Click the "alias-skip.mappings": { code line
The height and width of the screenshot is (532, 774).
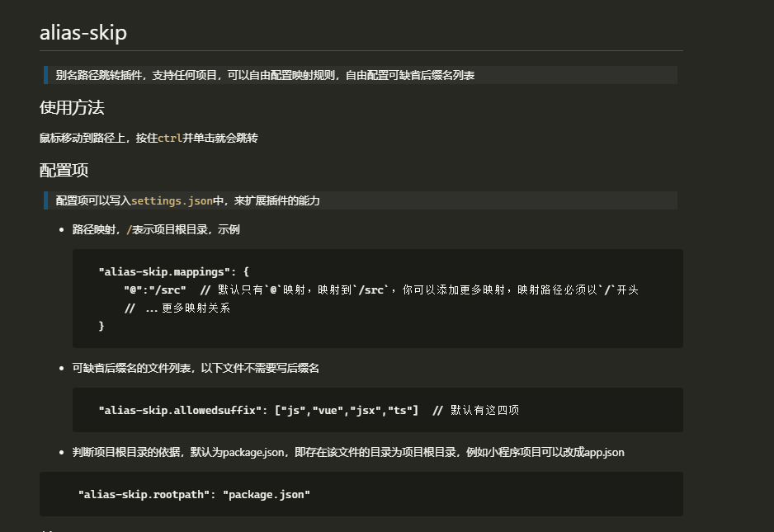174,272
